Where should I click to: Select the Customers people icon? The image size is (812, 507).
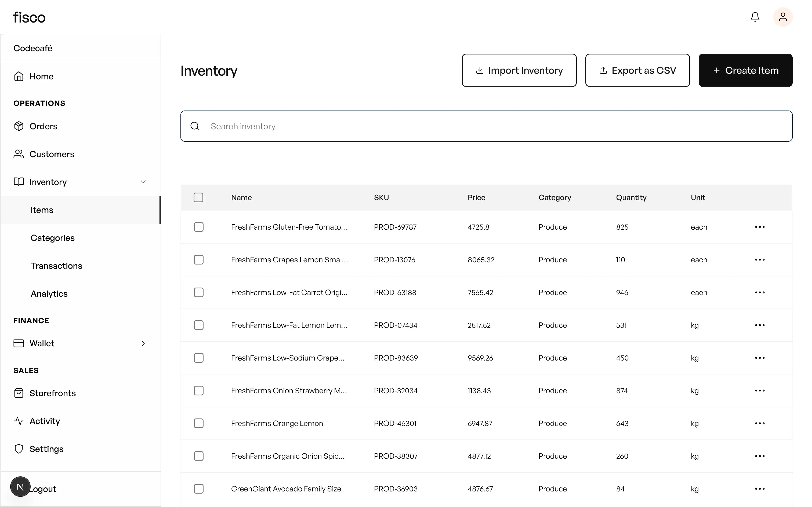19,154
